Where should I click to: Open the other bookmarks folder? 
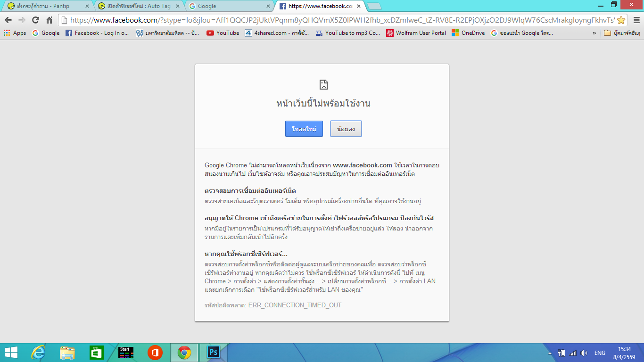tap(621, 33)
